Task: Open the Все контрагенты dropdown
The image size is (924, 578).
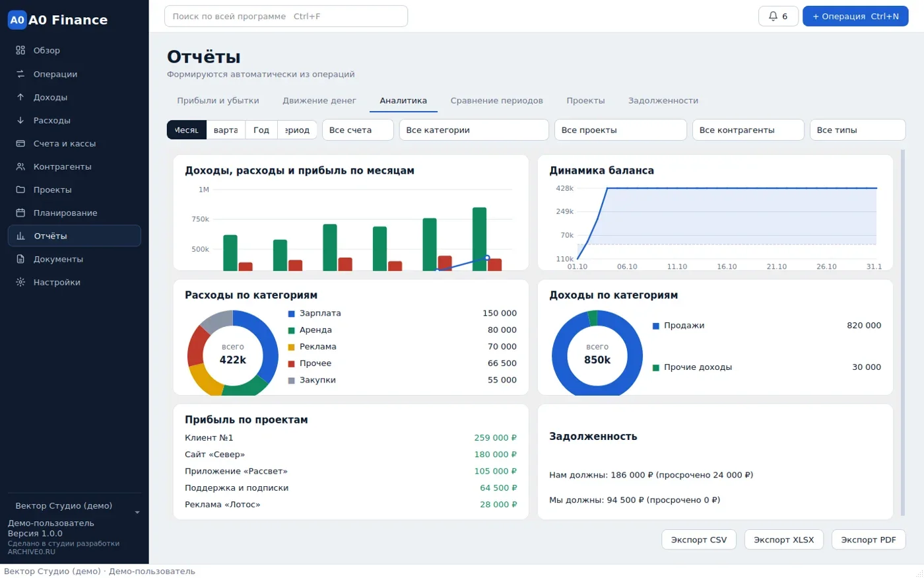Action: pos(748,130)
